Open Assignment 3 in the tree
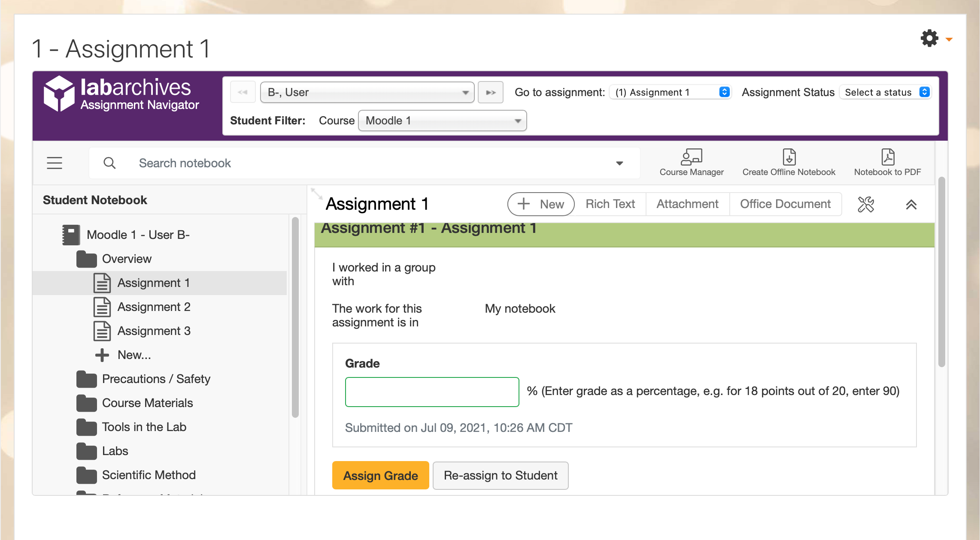 coord(154,331)
